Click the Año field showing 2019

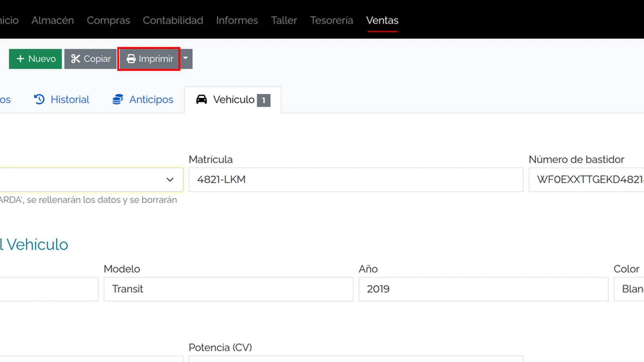[x=483, y=289]
